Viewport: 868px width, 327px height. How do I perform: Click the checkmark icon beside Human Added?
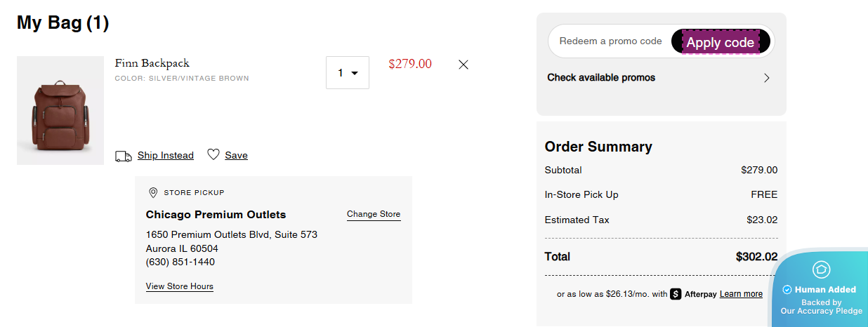(x=787, y=290)
